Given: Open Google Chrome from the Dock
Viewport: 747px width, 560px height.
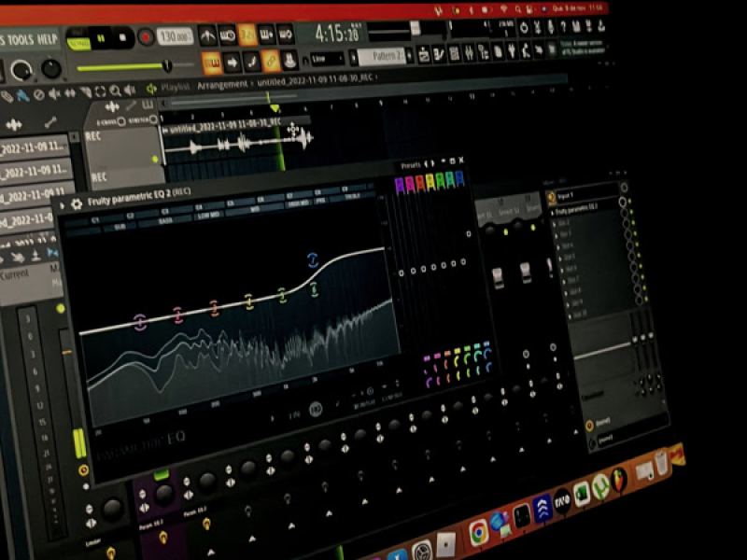Looking at the screenshot, I should (479, 531).
